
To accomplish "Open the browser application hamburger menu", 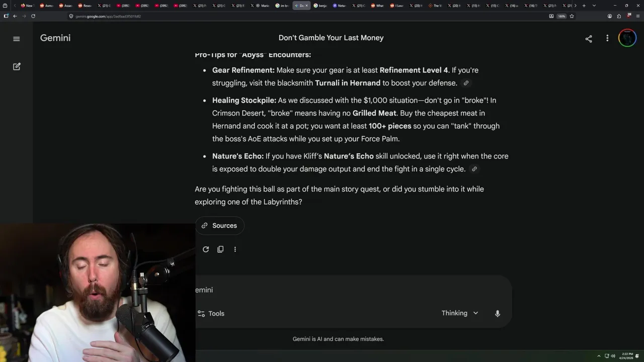I will point(638,16).
